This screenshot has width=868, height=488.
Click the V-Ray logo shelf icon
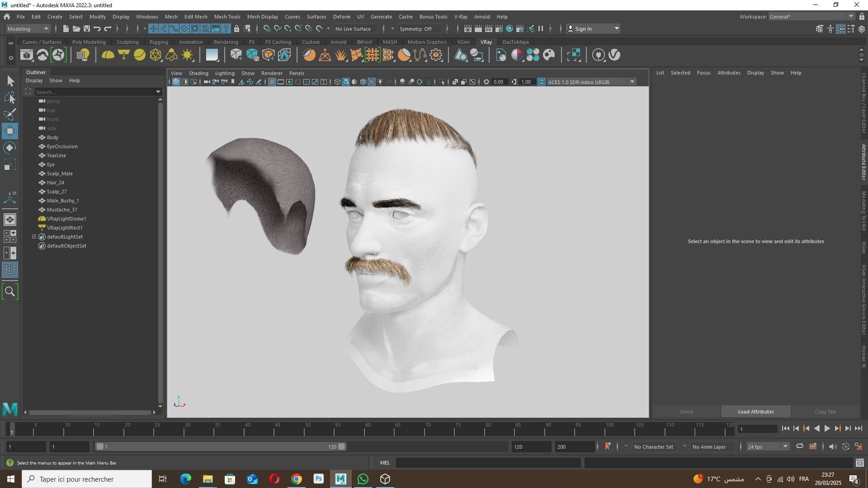pos(614,55)
